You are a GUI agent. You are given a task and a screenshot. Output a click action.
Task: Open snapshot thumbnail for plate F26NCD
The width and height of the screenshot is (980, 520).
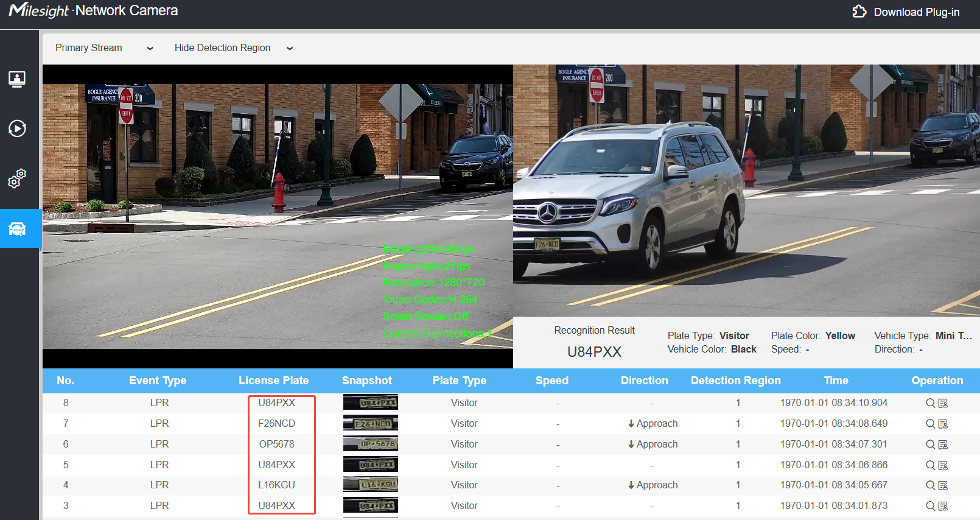coord(370,423)
